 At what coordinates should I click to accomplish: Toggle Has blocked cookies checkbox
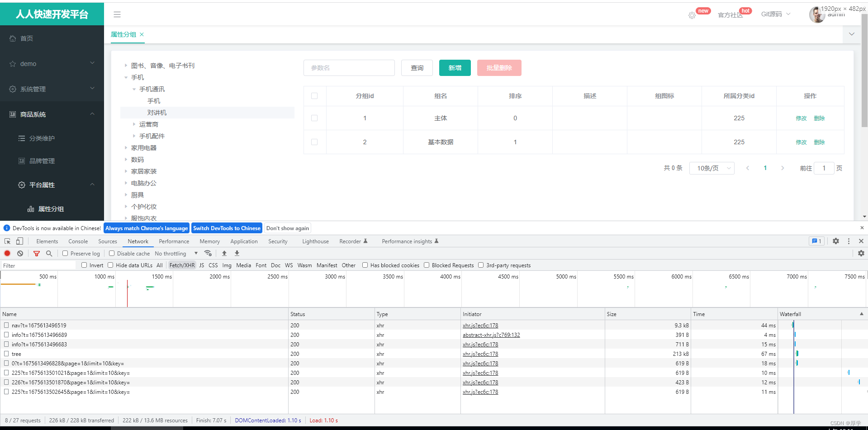pos(365,265)
